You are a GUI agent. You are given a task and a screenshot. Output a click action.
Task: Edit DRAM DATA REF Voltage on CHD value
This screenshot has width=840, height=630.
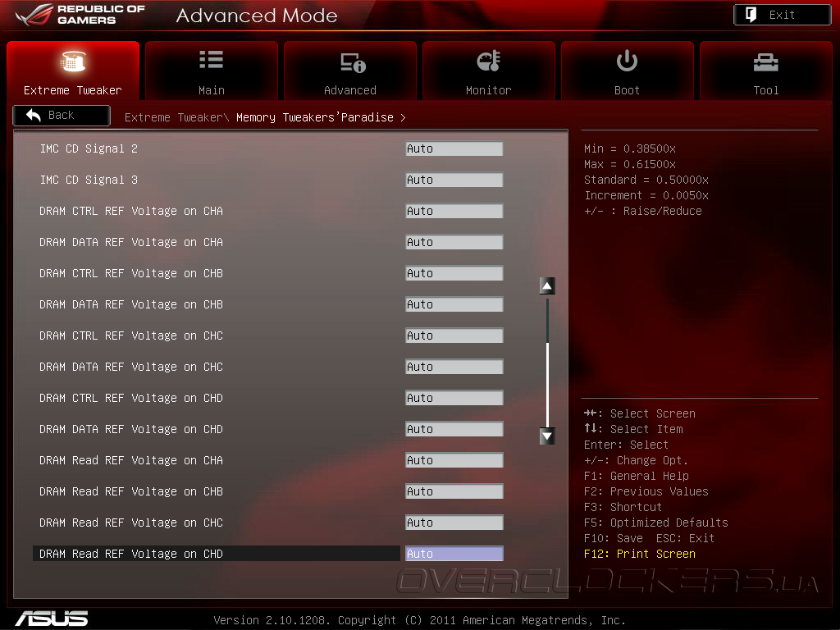tap(454, 429)
